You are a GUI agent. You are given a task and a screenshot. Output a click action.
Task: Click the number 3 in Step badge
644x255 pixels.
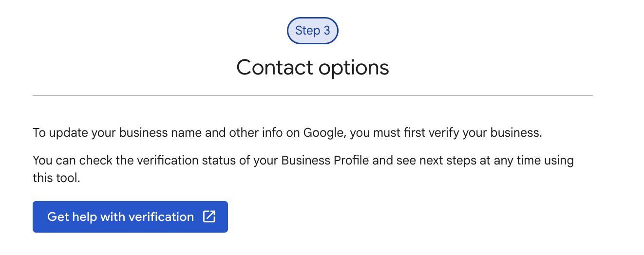[326, 31]
